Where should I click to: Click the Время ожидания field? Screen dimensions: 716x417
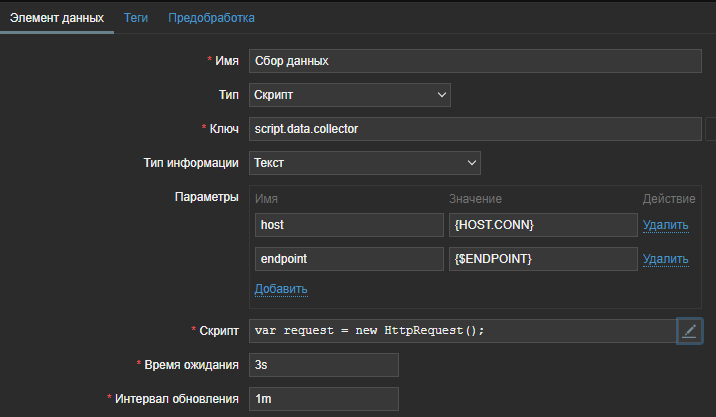pyautogui.click(x=323, y=365)
